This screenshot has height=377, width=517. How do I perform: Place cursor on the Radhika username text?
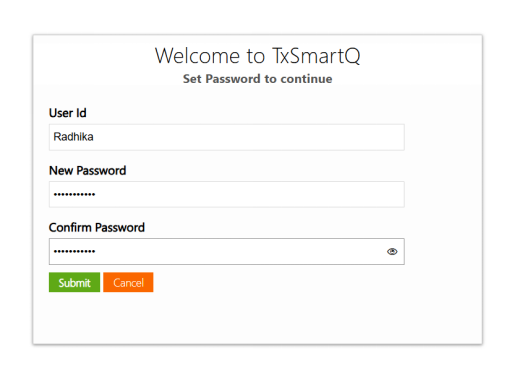[x=73, y=137]
